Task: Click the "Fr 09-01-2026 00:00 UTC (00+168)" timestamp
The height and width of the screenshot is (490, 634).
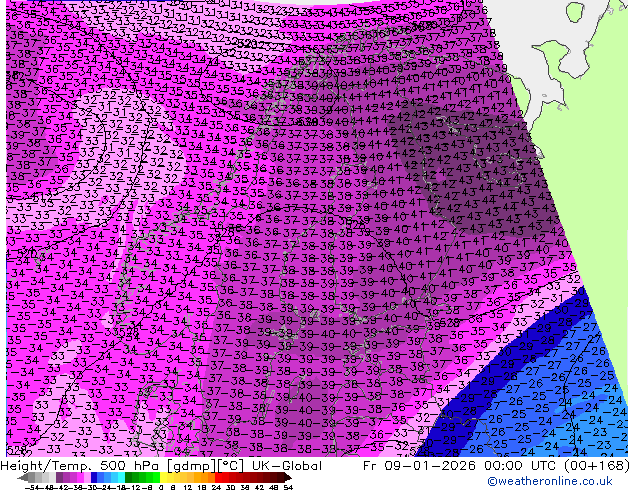Action: point(497,466)
